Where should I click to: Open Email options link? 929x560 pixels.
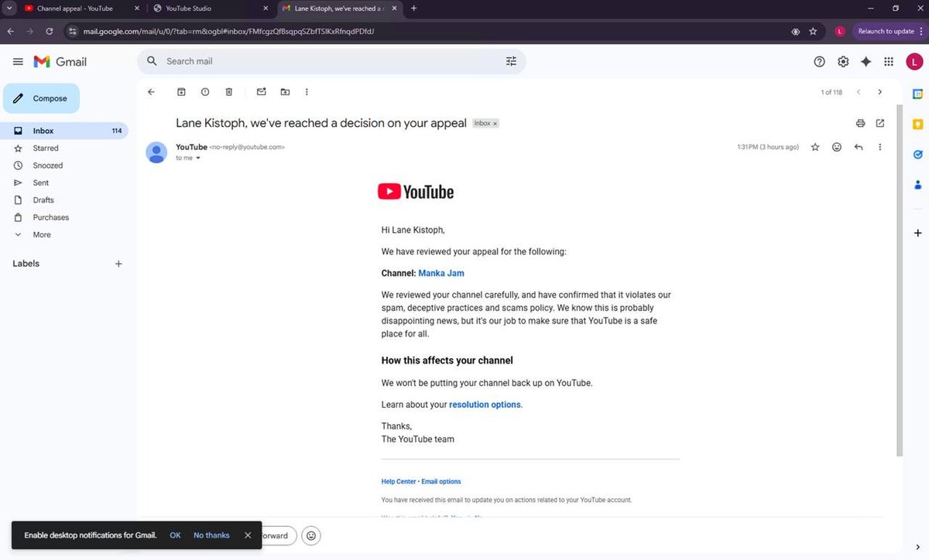441,481
